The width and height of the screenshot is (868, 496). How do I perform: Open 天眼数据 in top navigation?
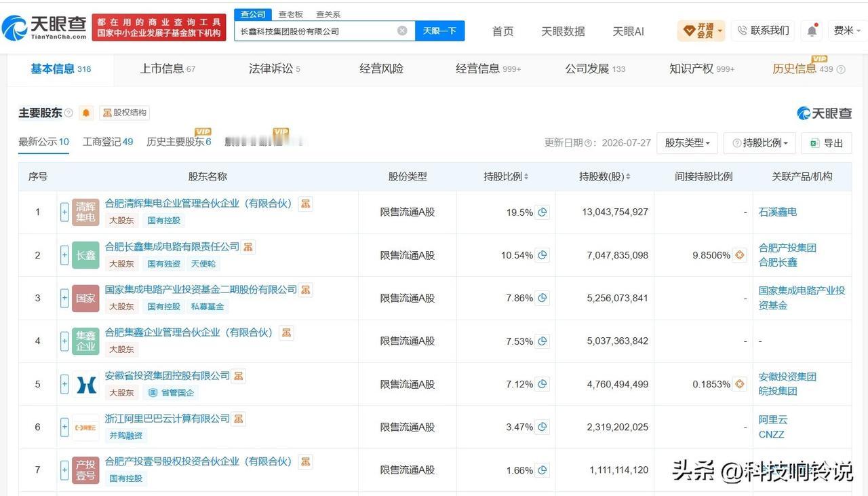[x=563, y=31]
